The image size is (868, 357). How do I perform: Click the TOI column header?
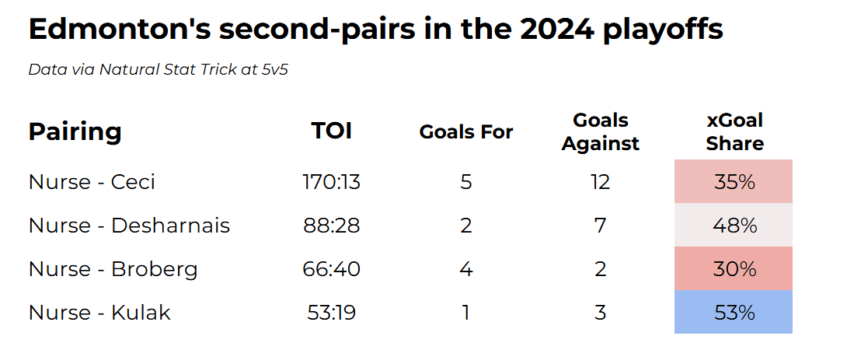tap(331, 131)
